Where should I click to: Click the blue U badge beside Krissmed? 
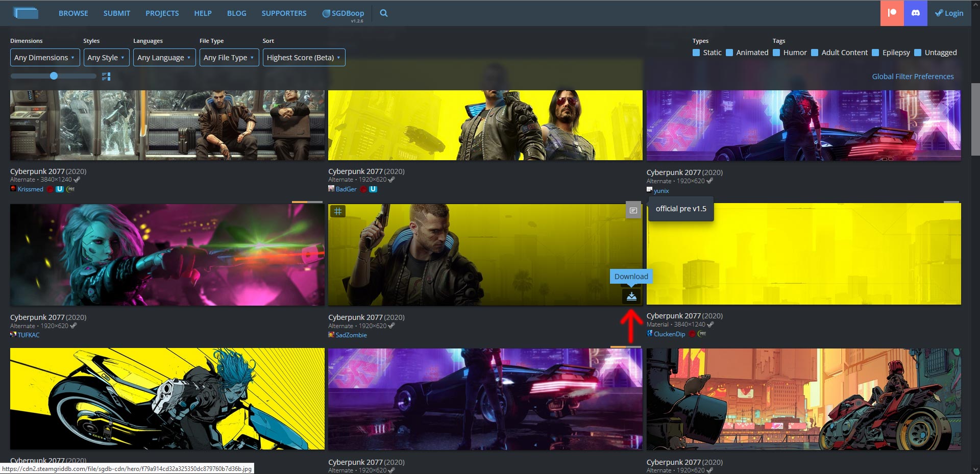[x=60, y=189]
